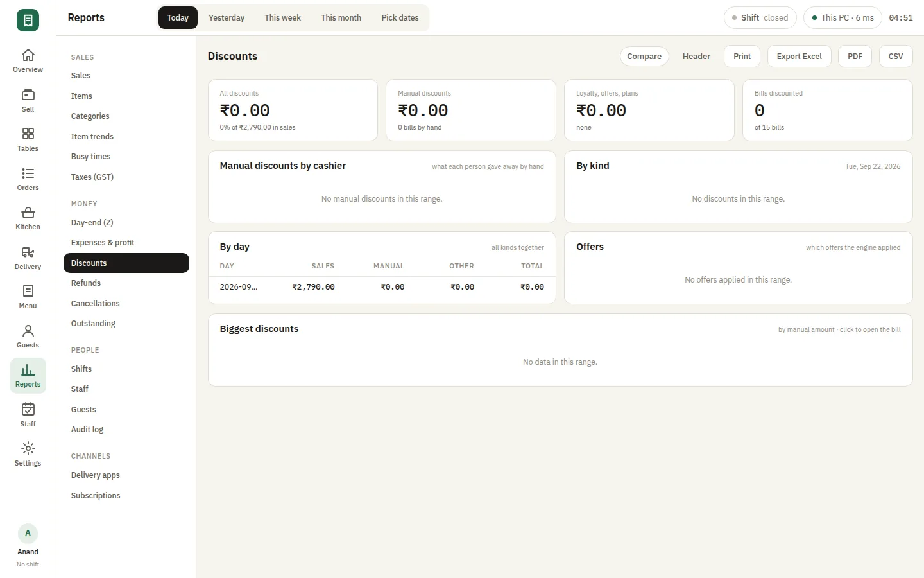Click the Header button
The height and width of the screenshot is (578, 924).
coord(696,57)
